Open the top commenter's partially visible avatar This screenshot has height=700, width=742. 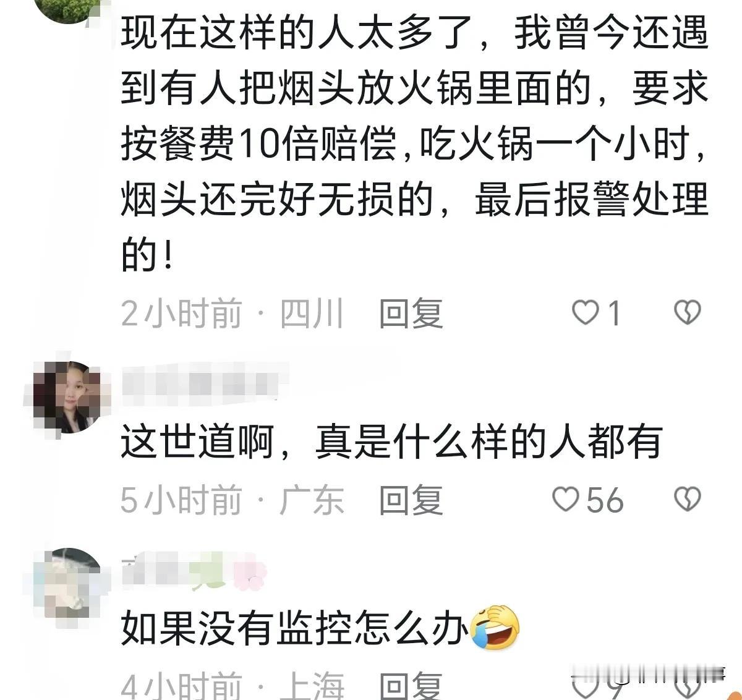pyautogui.click(x=68, y=10)
